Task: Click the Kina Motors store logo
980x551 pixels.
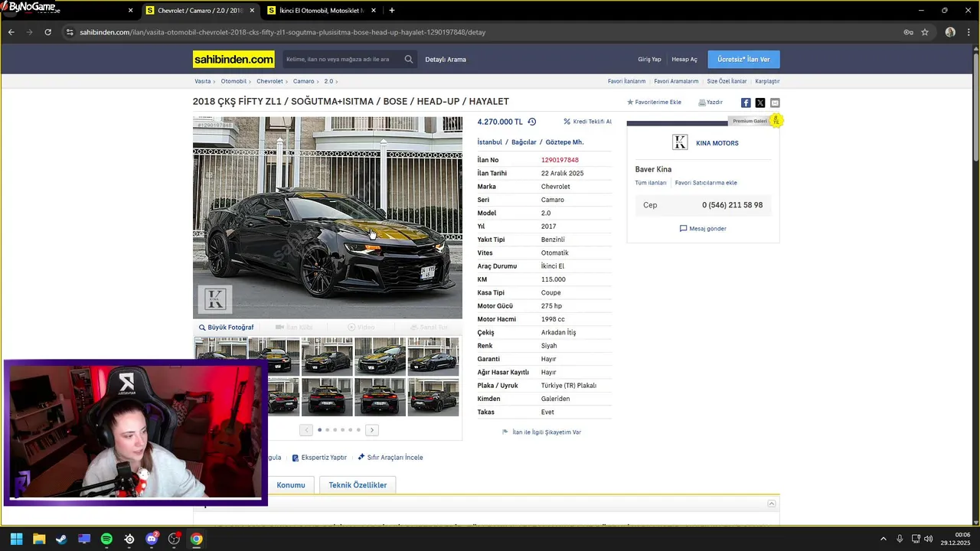Action: pos(680,142)
